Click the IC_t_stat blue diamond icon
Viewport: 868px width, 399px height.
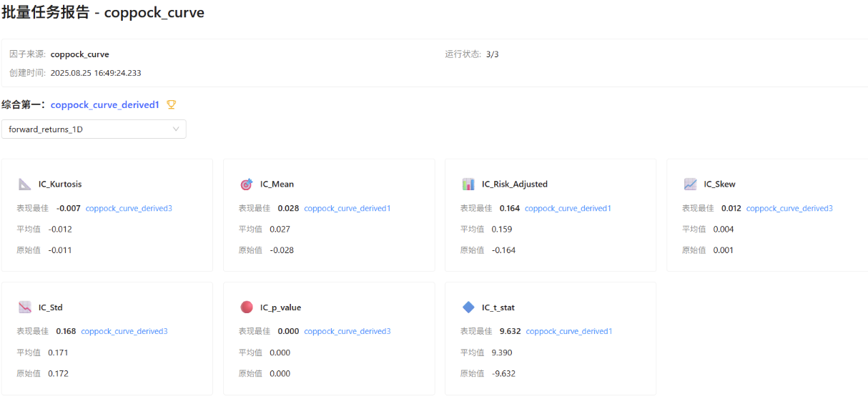coord(468,307)
